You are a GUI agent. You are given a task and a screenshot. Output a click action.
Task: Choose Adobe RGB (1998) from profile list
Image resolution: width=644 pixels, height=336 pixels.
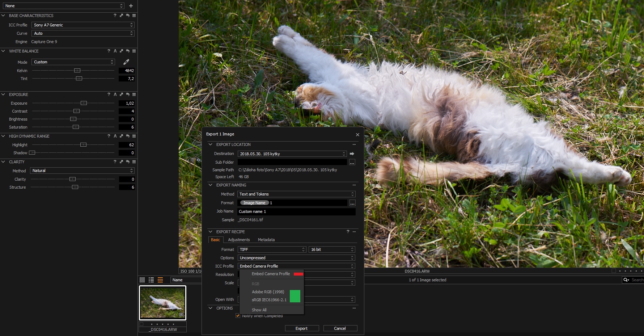tap(268, 292)
